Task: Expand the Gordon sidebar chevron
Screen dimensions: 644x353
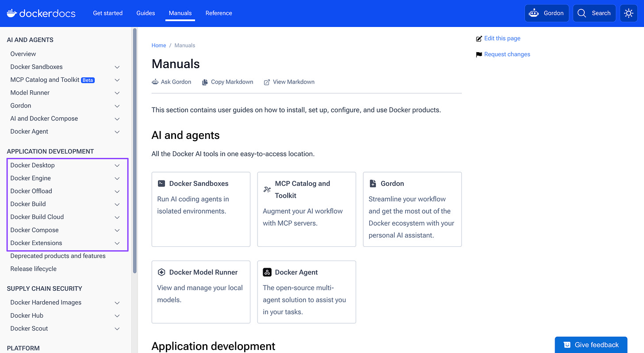Action: [x=117, y=106]
